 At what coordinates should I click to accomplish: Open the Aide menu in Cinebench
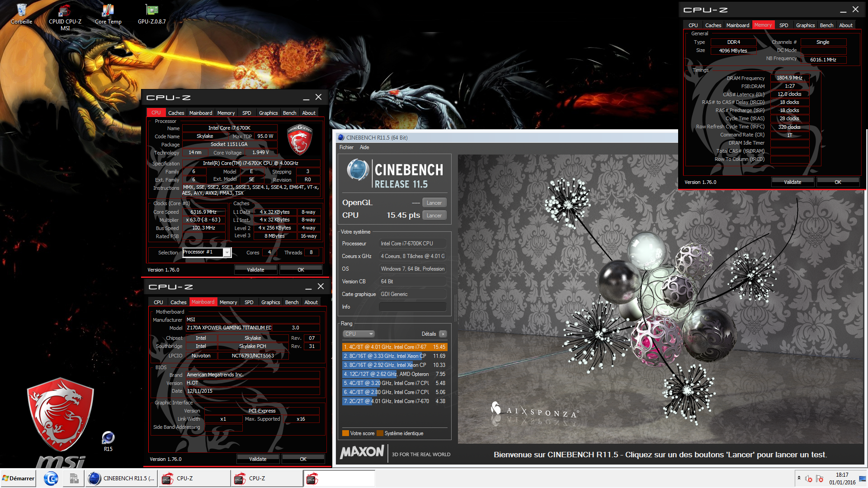click(x=364, y=147)
